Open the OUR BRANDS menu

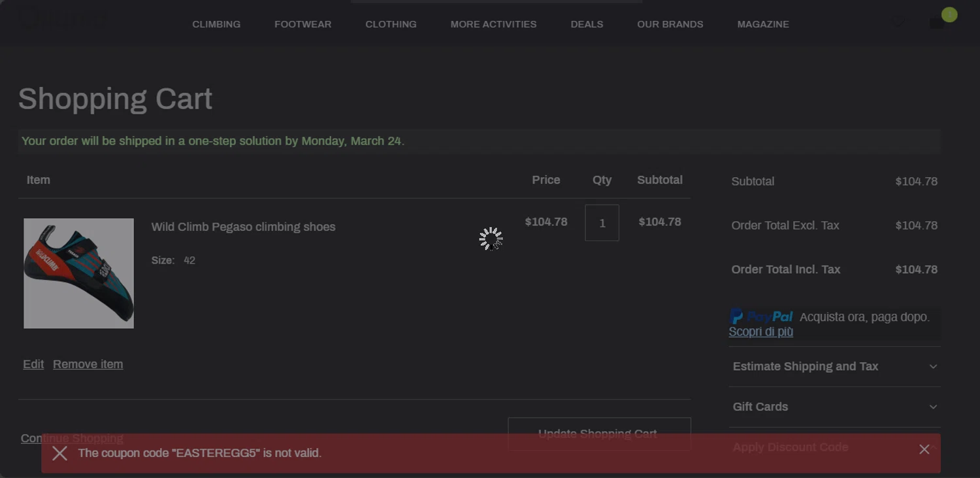670,24
